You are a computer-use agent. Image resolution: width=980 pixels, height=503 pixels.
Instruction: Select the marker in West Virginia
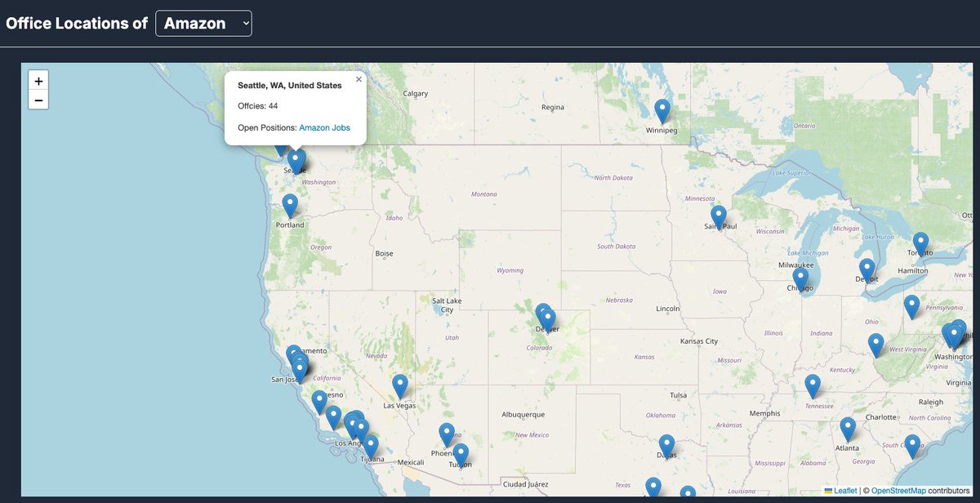(x=876, y=346)
